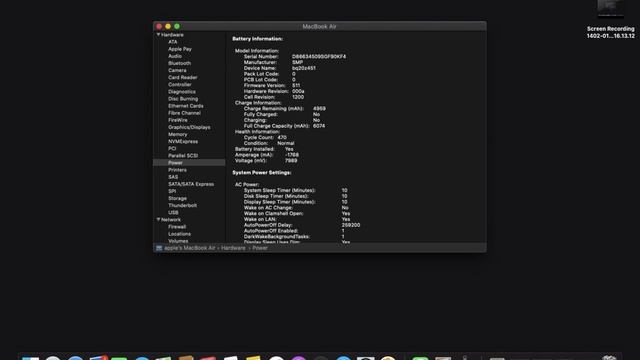Click the Health Information label
The image size is (640, 360).
pyautogui.click(x=257, y=132)
